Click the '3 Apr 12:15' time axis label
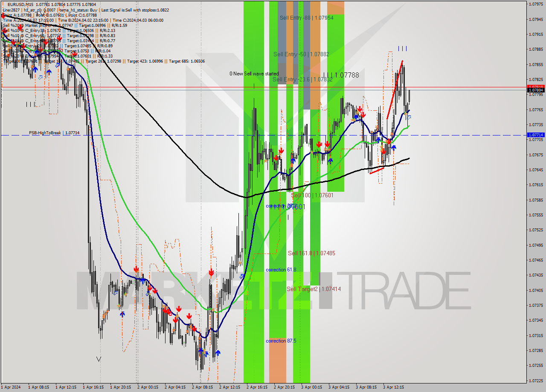 coord(394,387)
